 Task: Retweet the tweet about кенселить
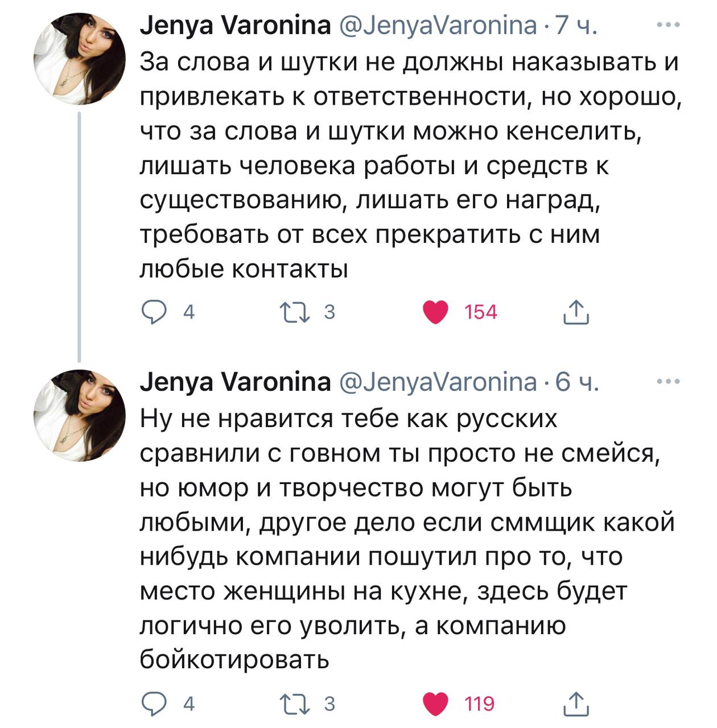click(x=293, y=312)
